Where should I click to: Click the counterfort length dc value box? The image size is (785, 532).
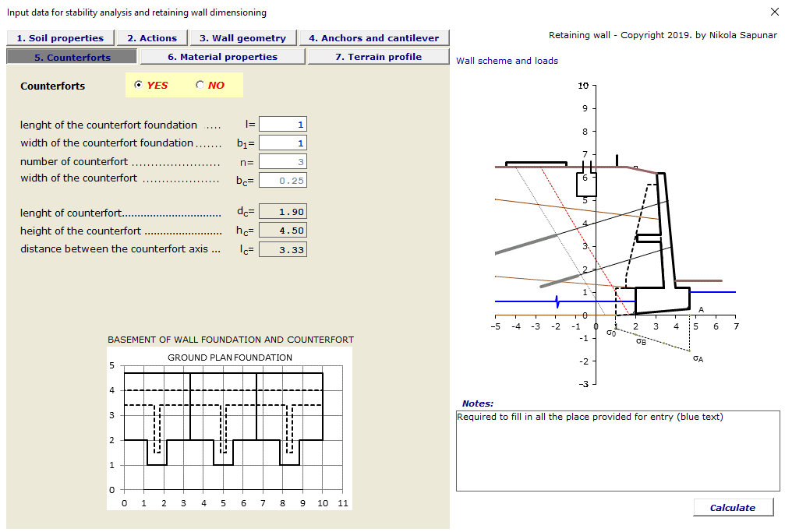(x=283, y=212)
